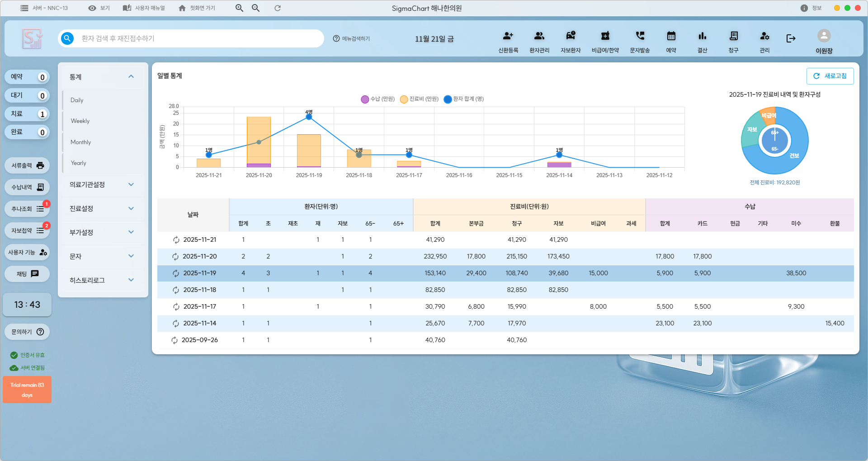This screenshot has width=868, height=461.
Task: Click the 문자발송 SMS send icon
Action: (640, 36)
